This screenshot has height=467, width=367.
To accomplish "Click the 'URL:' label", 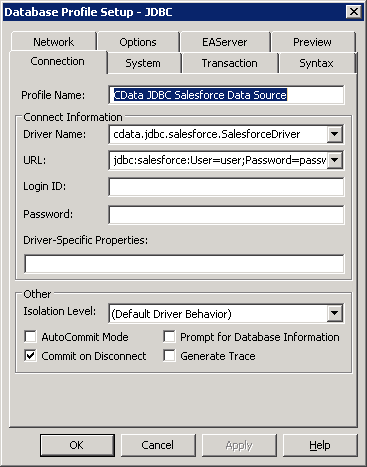I will pos(35,160).
